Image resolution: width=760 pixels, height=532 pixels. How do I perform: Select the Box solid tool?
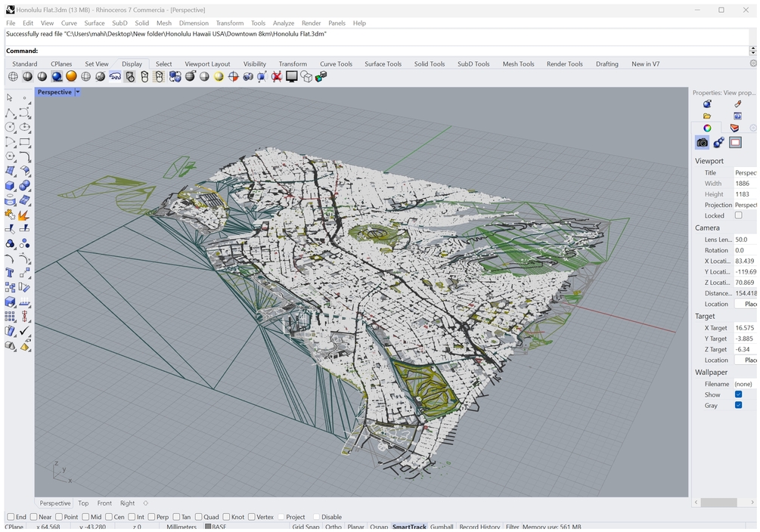coord(10,186)
